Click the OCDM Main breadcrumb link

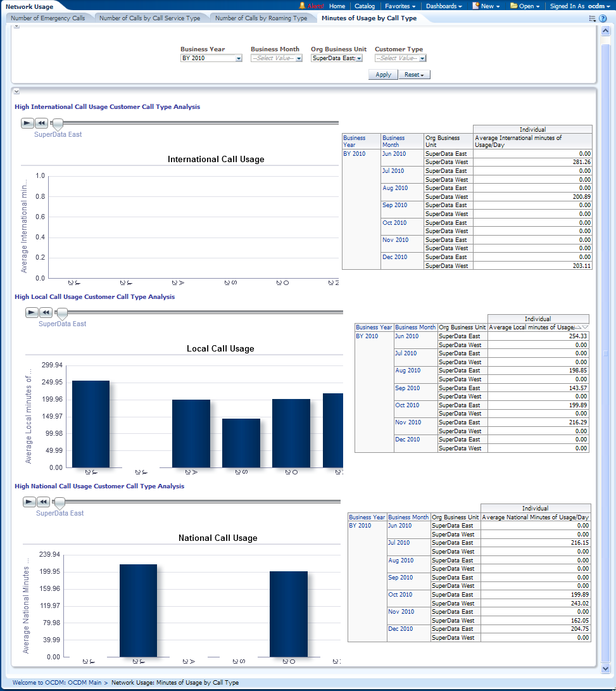point(73,683)
